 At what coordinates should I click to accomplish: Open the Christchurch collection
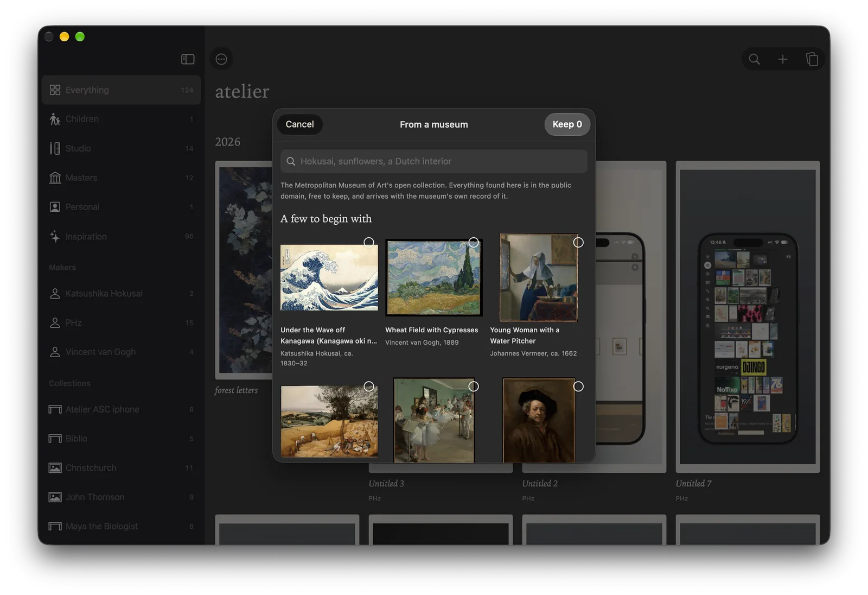pyautogui.click(x=122, y=468)
